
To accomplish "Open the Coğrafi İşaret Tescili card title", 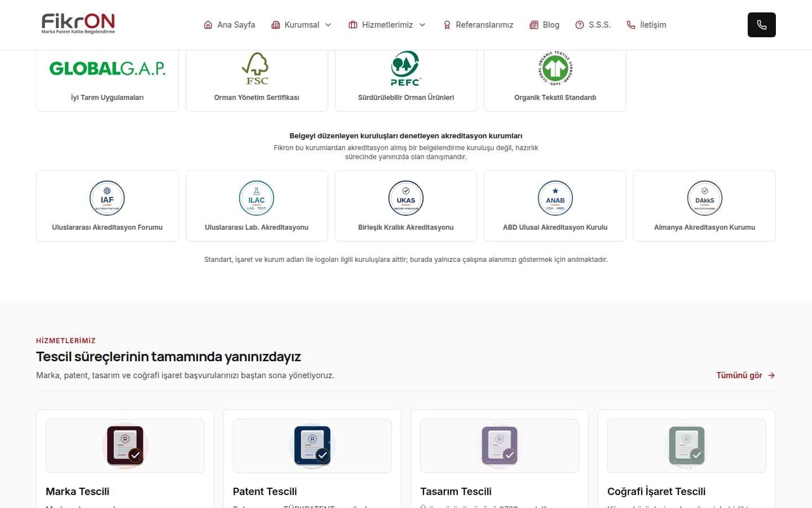I will pyautogui.click(x=656, y=492).
